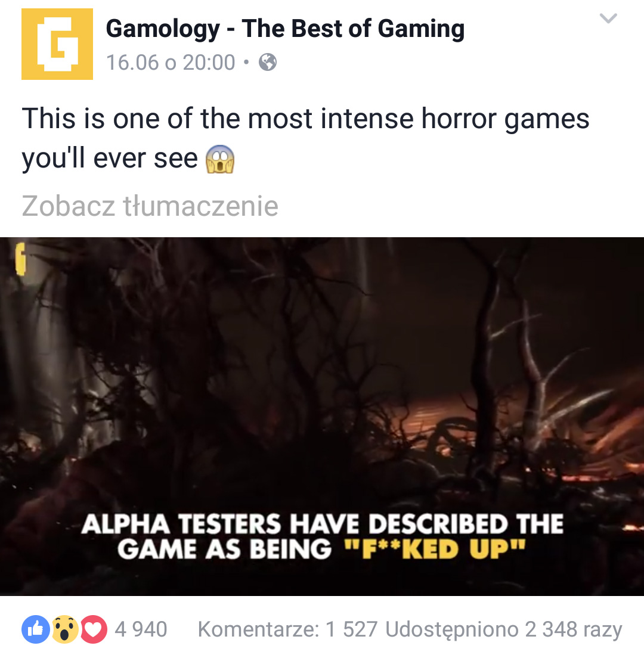Click the video caption subtitle text
The image size is (644, 658).
[322, 537]
